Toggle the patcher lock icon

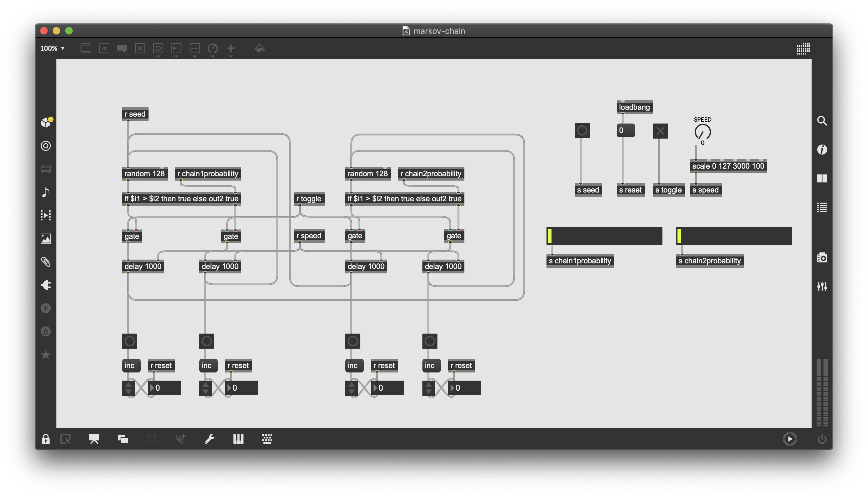[46, 439]
